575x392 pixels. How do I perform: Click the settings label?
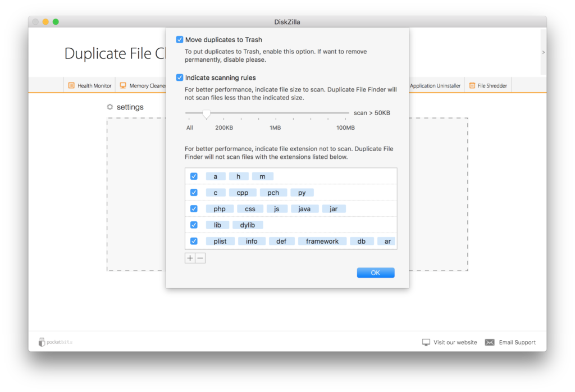tap(130, 107)
